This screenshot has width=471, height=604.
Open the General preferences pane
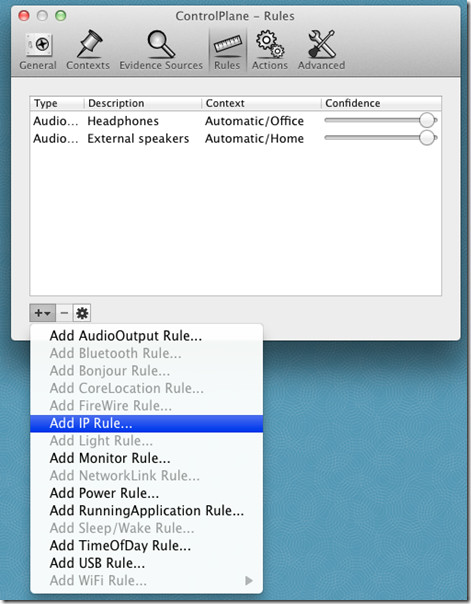click(x=38, y=51)
